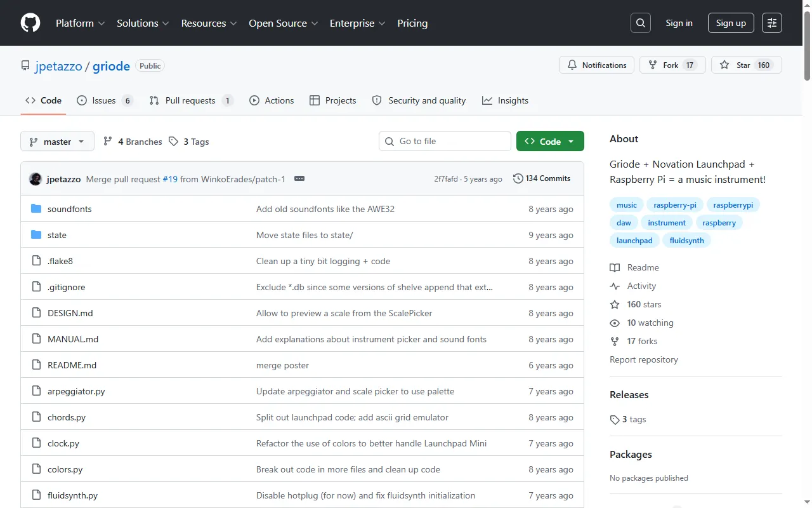
Task: Click the fork icon beside 17 forks
Action: (615, 342)
